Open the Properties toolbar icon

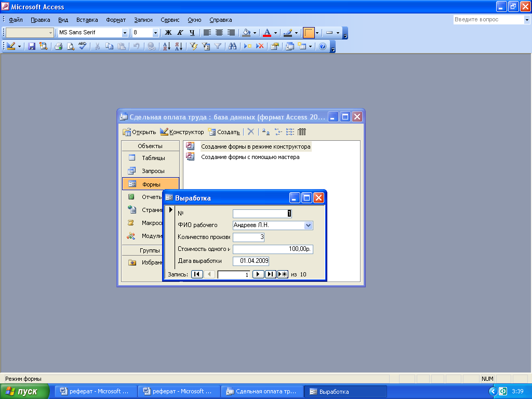pyautogui.click(x=275, y=46)
